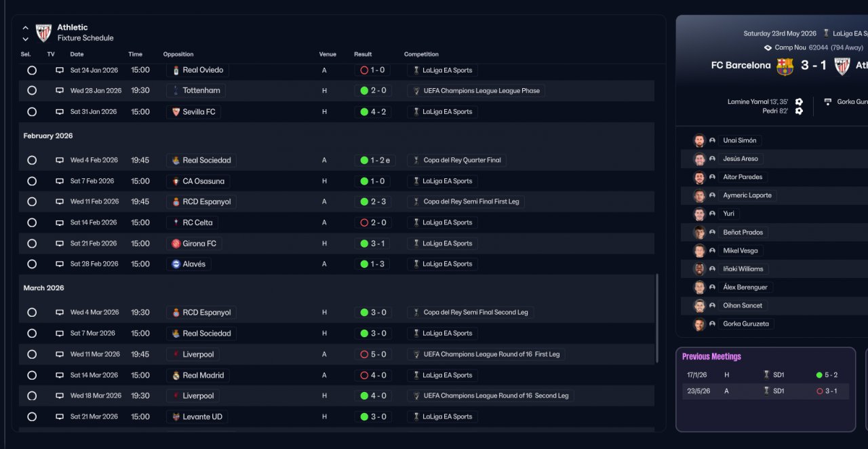Click the goal icon beside Pedri 82'
868x449 pixels.
click(799, 111)
